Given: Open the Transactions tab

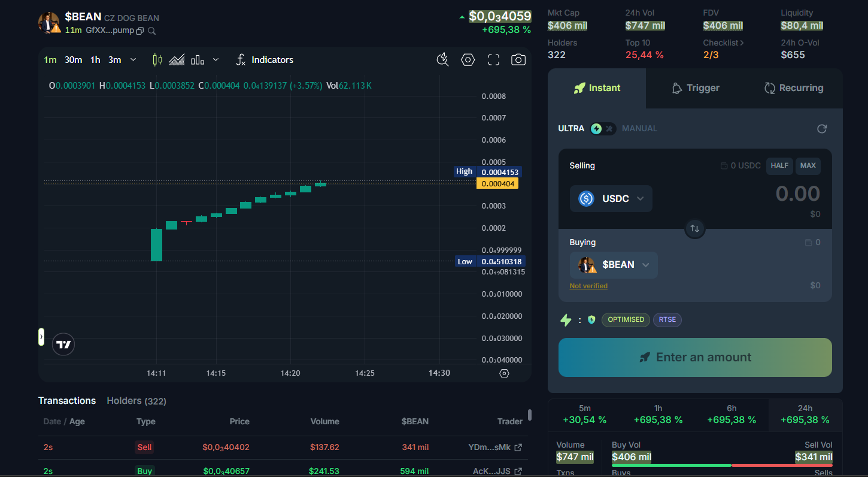Looking at the screenshot, I should [67, 401].
